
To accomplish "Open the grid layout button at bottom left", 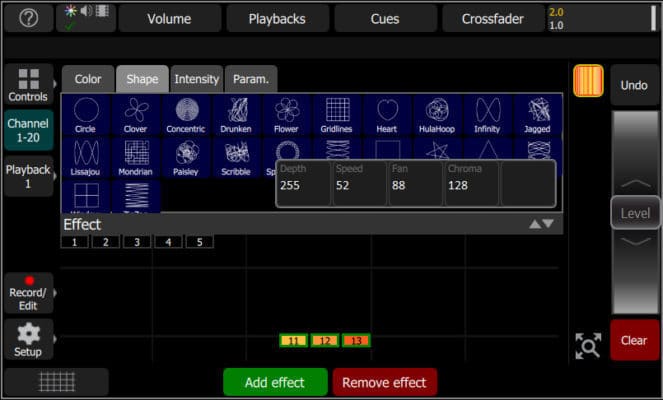I will [x=56, y=382].
